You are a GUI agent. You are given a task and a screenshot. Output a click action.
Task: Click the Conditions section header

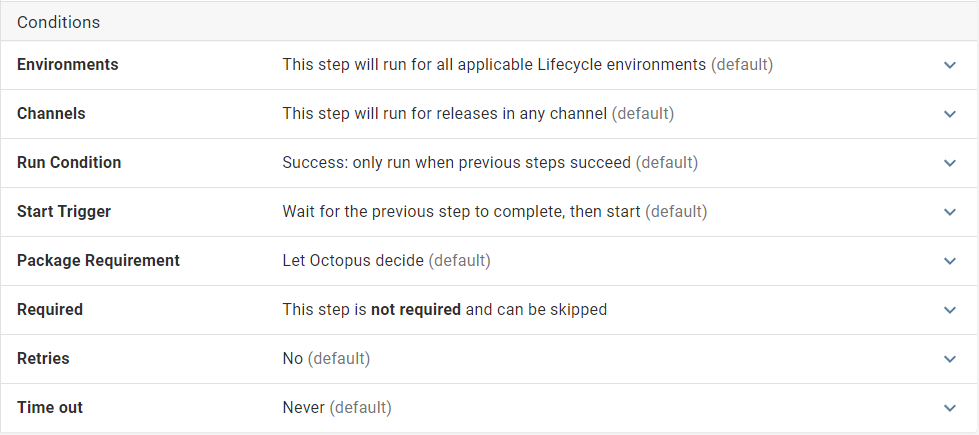point(58,22)
